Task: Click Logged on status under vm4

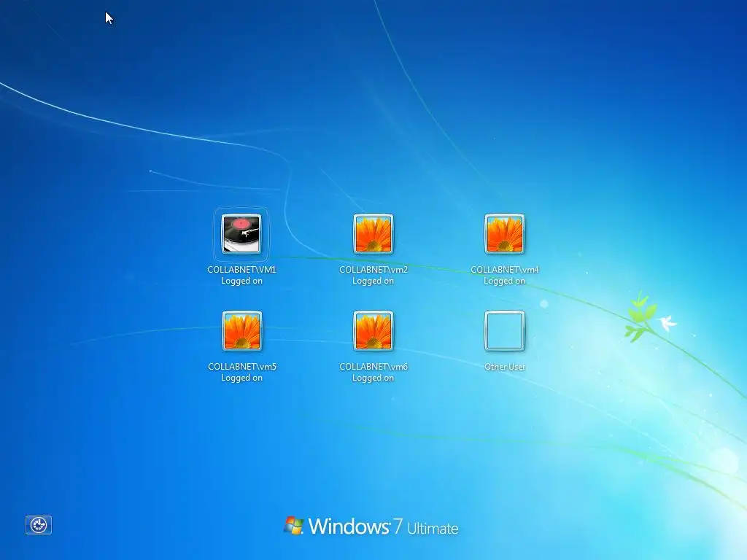Action: 505,281
